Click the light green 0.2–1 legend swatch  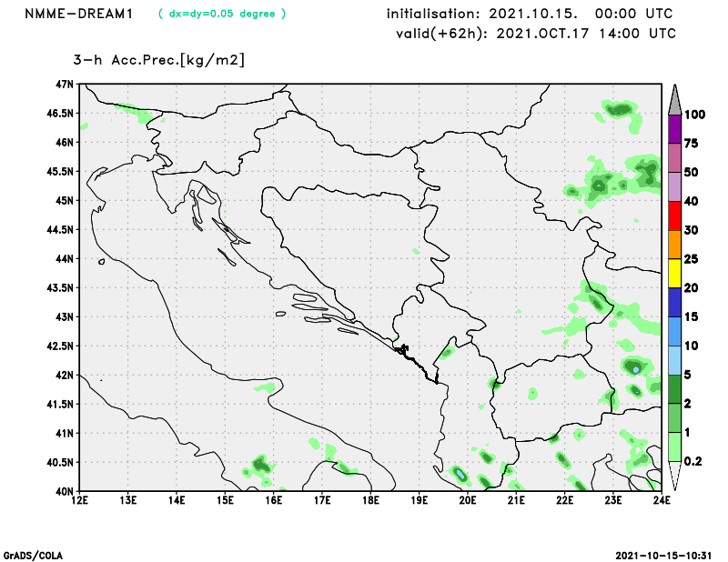(x=674, y=447)
